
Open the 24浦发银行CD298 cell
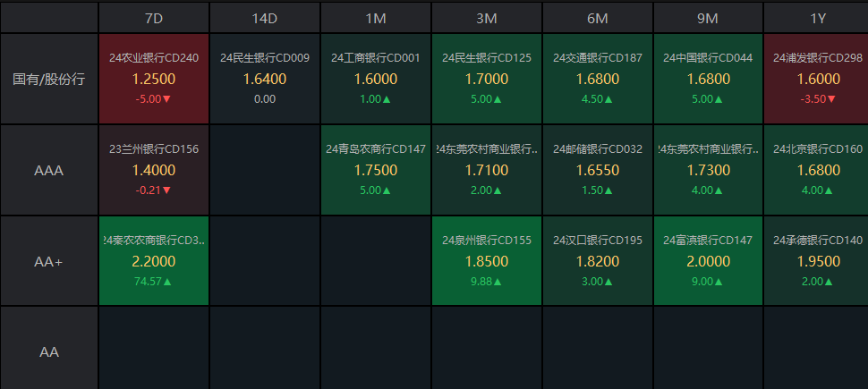pos(816,79)
